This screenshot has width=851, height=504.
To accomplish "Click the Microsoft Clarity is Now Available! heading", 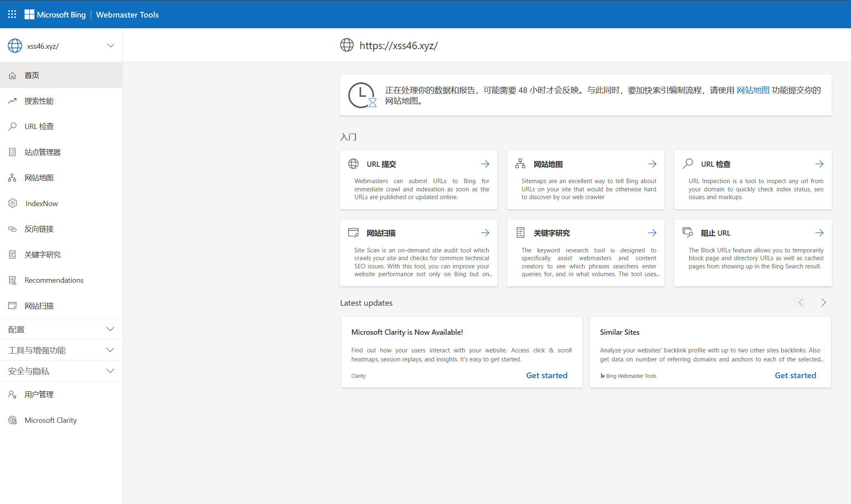I will click(x=407, y=332).
